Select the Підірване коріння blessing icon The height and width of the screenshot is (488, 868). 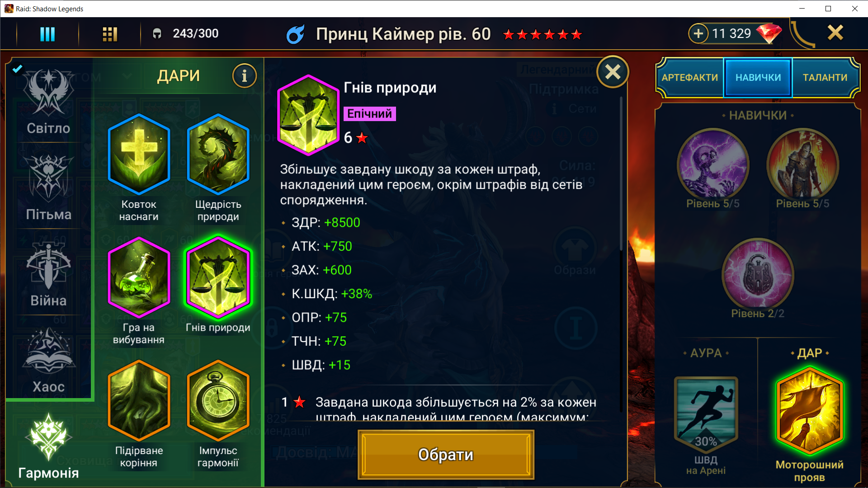139,400
